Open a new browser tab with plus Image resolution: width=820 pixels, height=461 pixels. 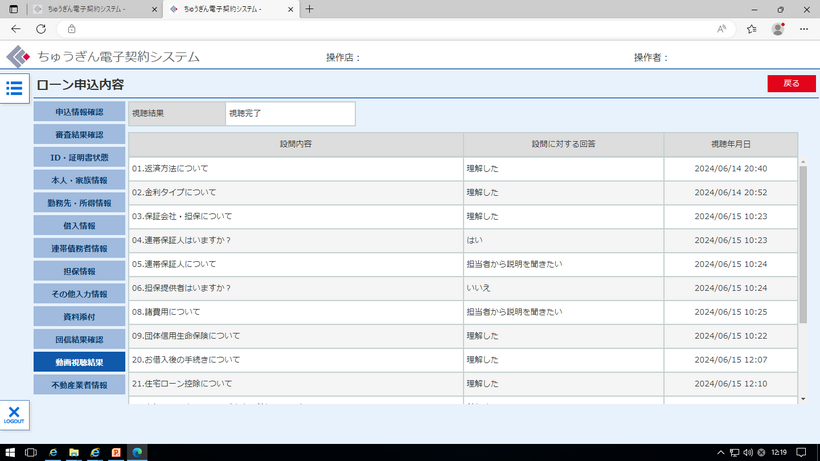309,9
